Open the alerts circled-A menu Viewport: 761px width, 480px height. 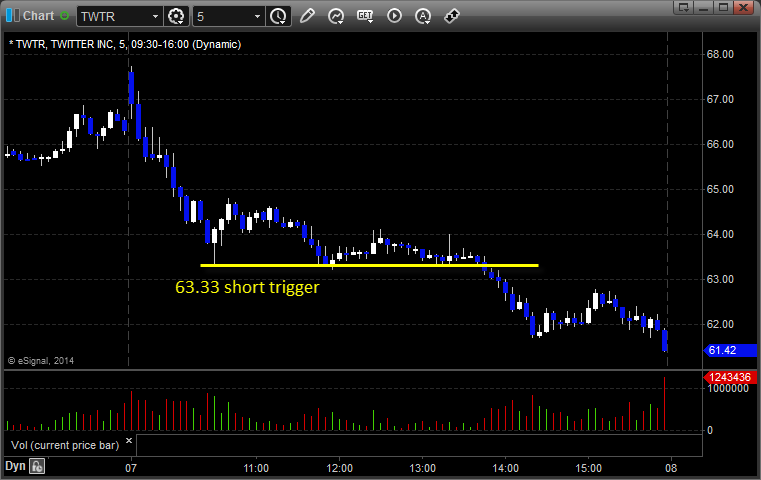pyautogui.click(x=423, y=17)
